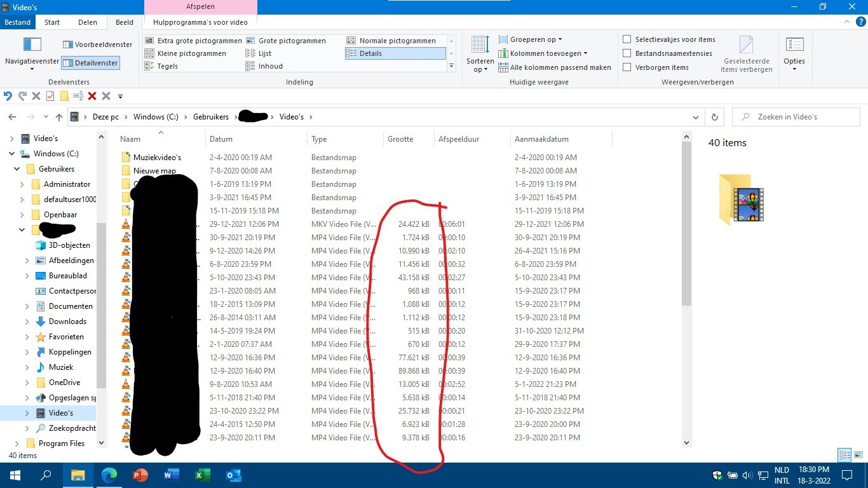868x488 pixels.
Task: Open Word from the taskbar
Action: click(172, 475)
